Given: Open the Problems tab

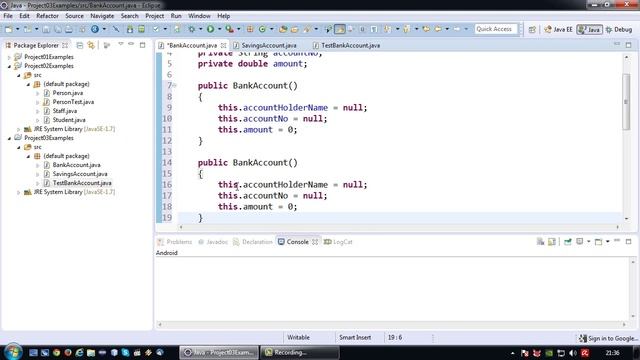Looking at the screenshot, I should pyautogui.click(x=175, y=242).
